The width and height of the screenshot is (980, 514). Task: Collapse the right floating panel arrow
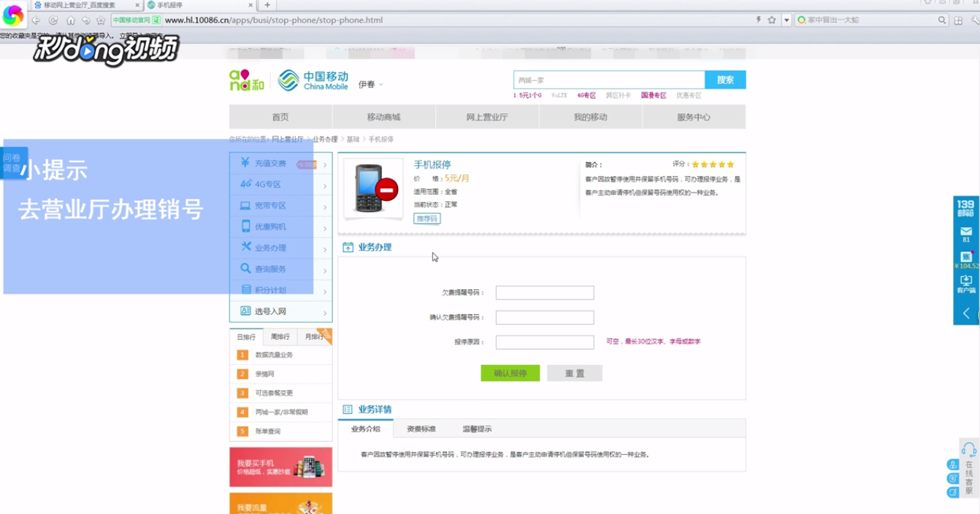click(966, 313)
